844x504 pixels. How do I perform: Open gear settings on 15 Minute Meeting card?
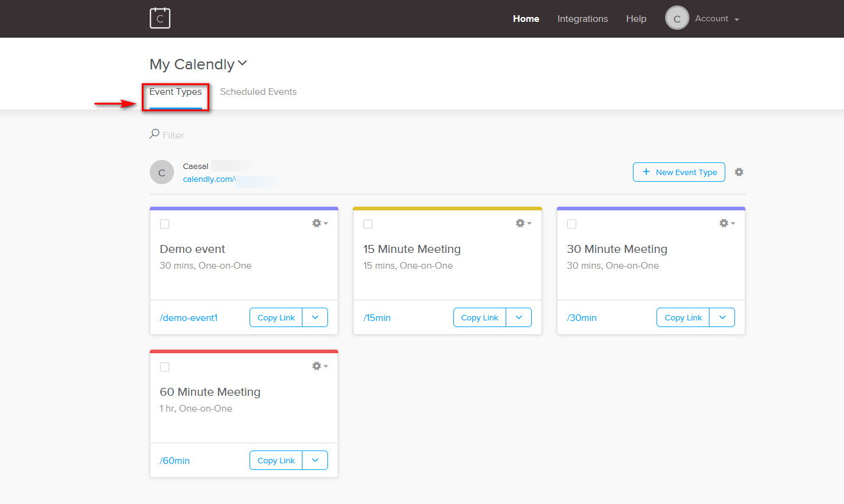523,223
